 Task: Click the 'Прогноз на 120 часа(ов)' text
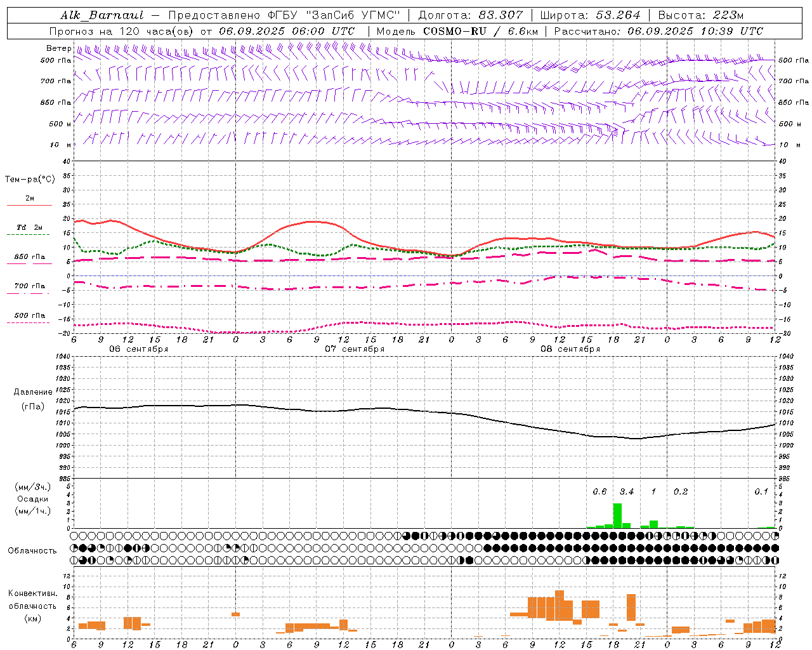point(122,31)
